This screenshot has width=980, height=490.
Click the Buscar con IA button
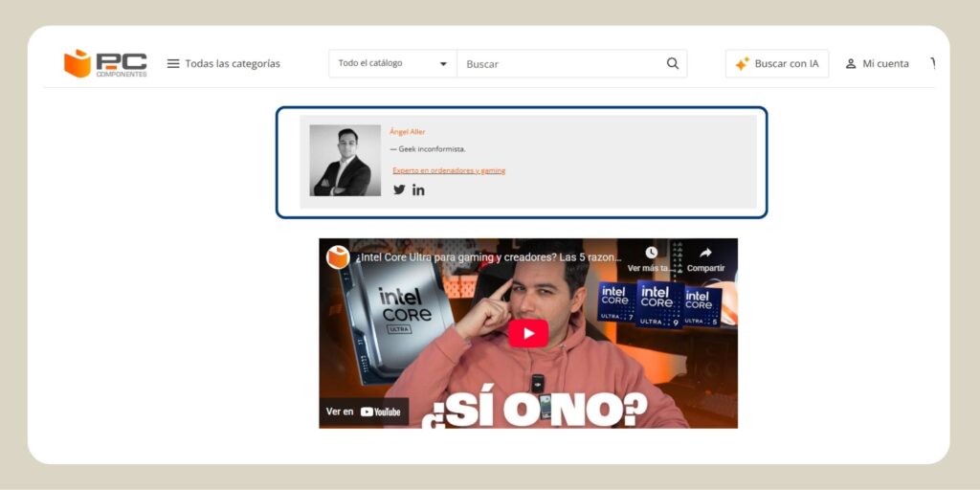point(777,64)
